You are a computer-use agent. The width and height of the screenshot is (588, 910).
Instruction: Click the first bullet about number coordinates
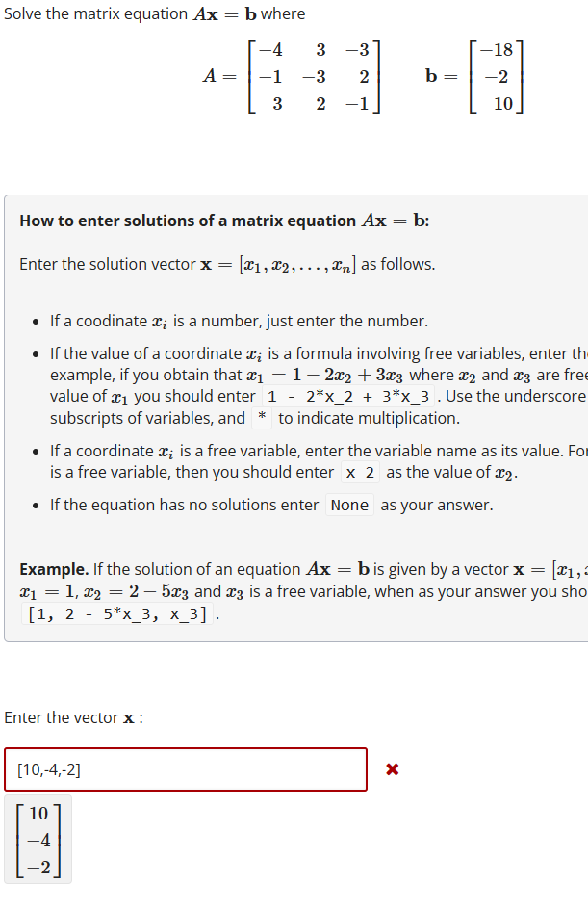click(236, 320)
